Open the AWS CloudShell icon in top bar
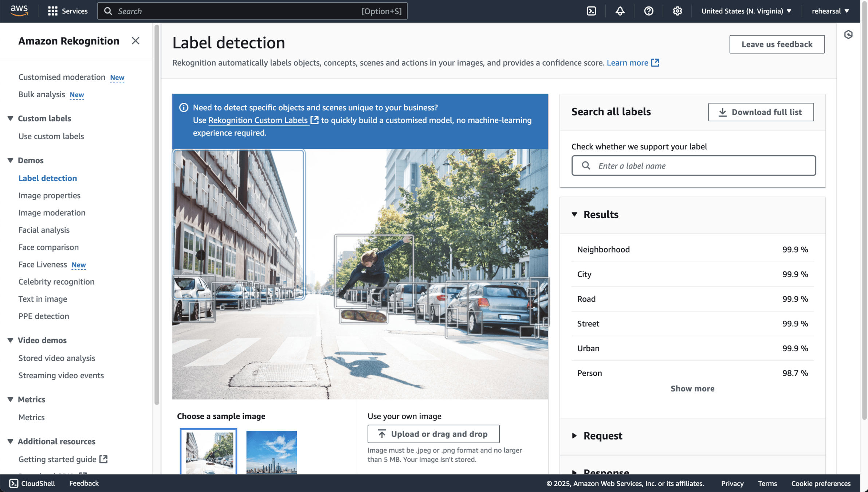 (x=591, y=11)
